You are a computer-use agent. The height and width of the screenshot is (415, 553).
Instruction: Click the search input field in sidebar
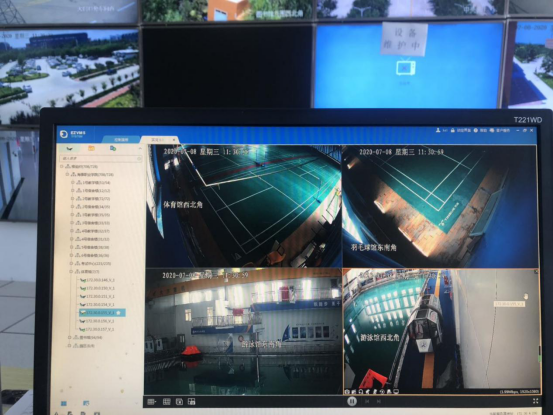click(101, 159)
